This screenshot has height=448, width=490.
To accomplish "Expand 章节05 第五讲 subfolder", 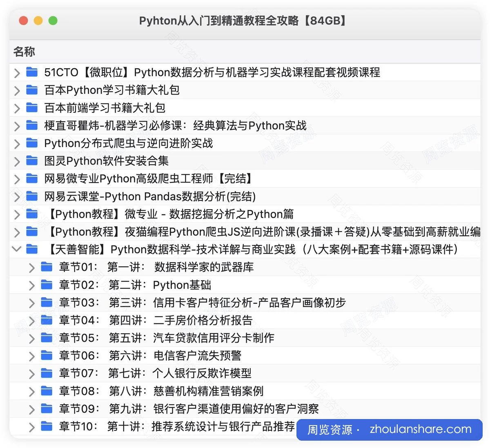I will pos(32,339).
